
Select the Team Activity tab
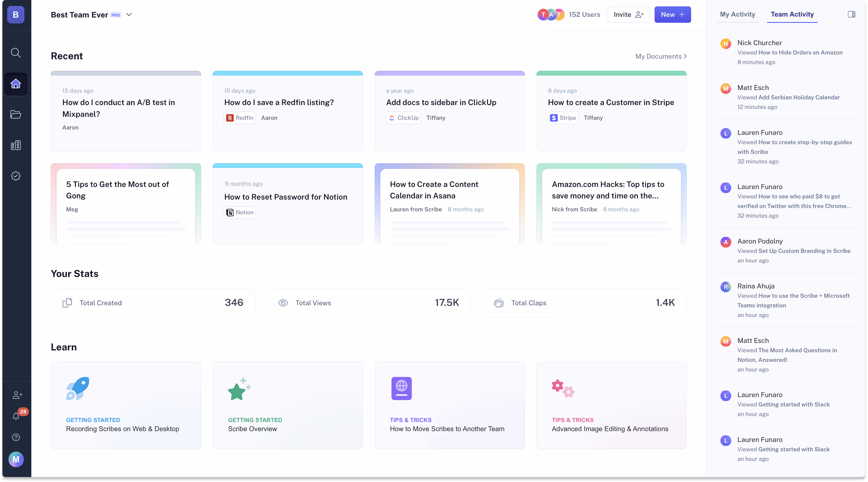coord(792,14)
